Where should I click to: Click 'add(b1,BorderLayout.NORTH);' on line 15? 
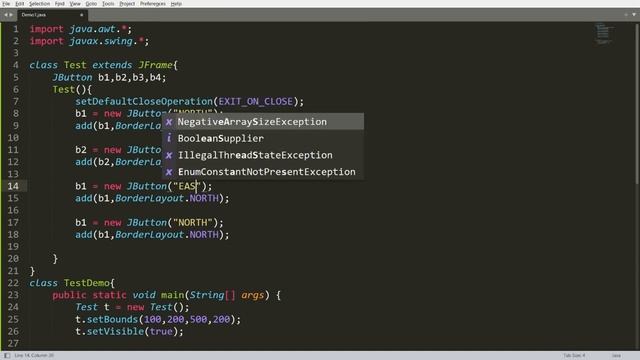[152, 198]
